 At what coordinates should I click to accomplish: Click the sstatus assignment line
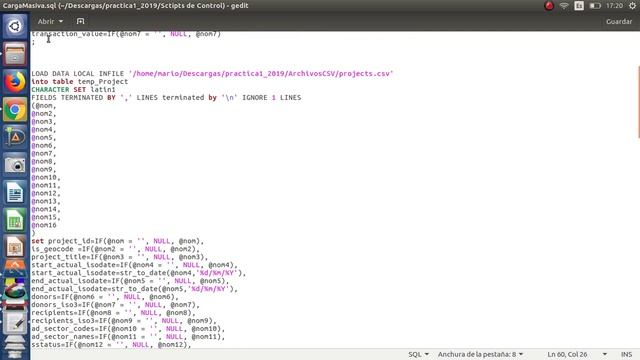(111, 344)
